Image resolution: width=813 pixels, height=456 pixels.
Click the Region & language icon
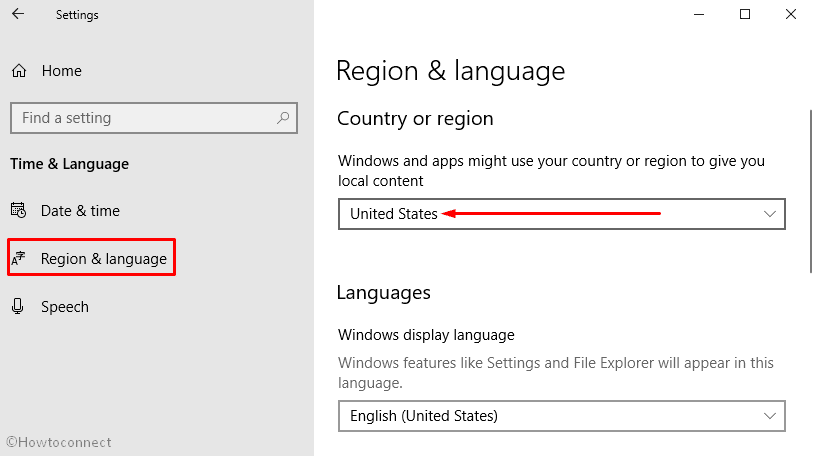click(x=18, y=258)
